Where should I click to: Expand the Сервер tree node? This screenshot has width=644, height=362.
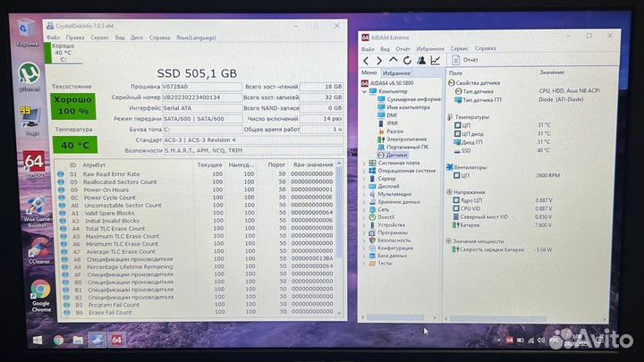point(363,179)
